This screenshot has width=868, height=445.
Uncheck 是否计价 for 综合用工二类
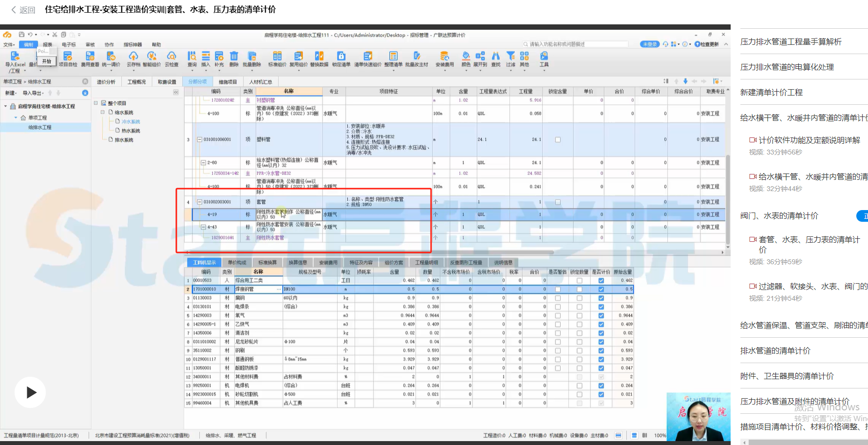[601, 280]
